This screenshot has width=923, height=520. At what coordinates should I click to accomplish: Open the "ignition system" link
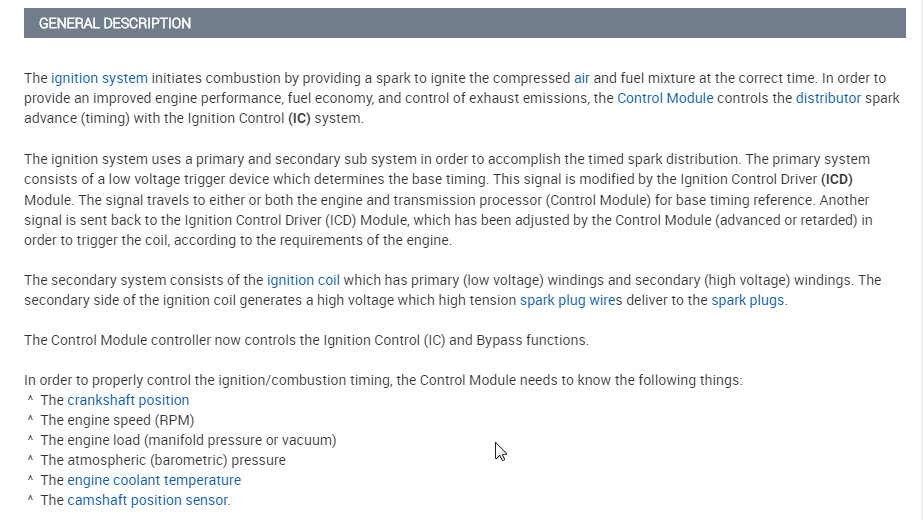coord(99,78)
